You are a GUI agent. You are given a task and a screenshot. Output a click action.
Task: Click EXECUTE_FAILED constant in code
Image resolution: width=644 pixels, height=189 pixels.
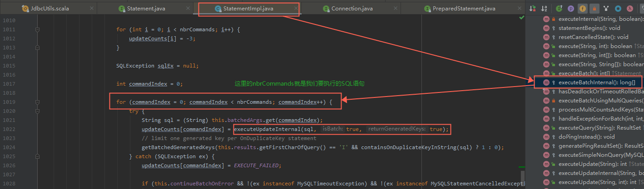click(257, 165)
